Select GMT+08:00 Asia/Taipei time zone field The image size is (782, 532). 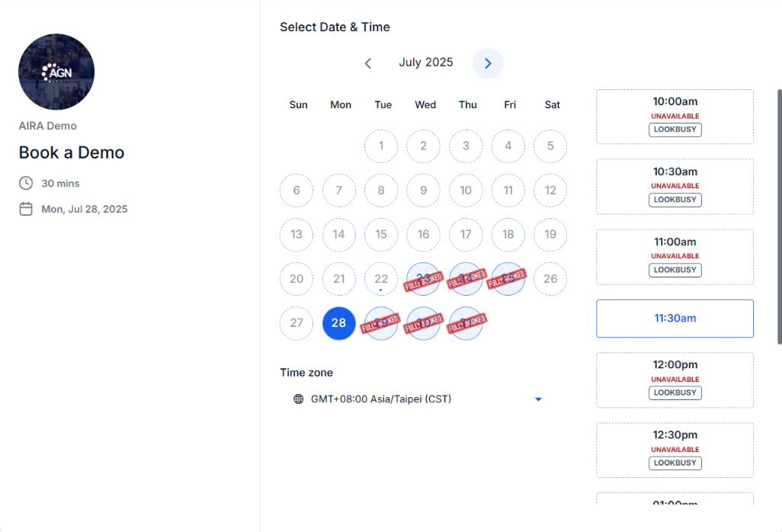418,399
